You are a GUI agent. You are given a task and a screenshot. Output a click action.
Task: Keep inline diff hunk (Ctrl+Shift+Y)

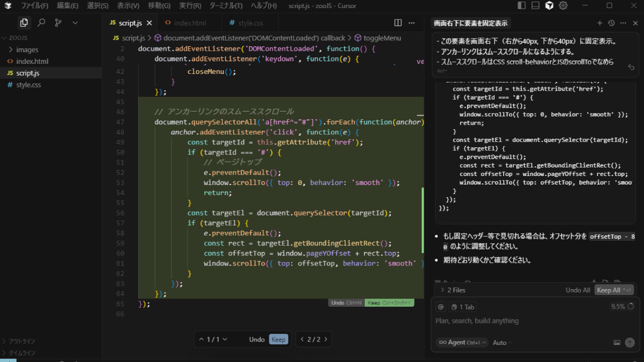[389, 303]
